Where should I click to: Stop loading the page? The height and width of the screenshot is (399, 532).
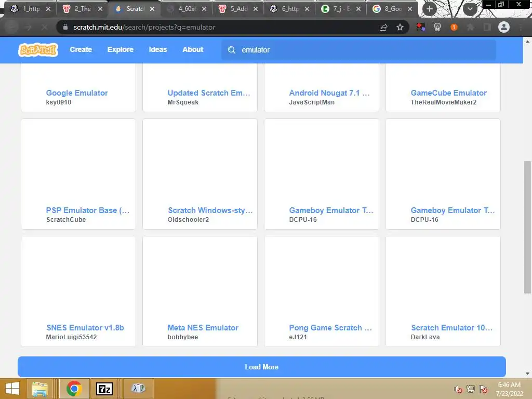(45, 27)
